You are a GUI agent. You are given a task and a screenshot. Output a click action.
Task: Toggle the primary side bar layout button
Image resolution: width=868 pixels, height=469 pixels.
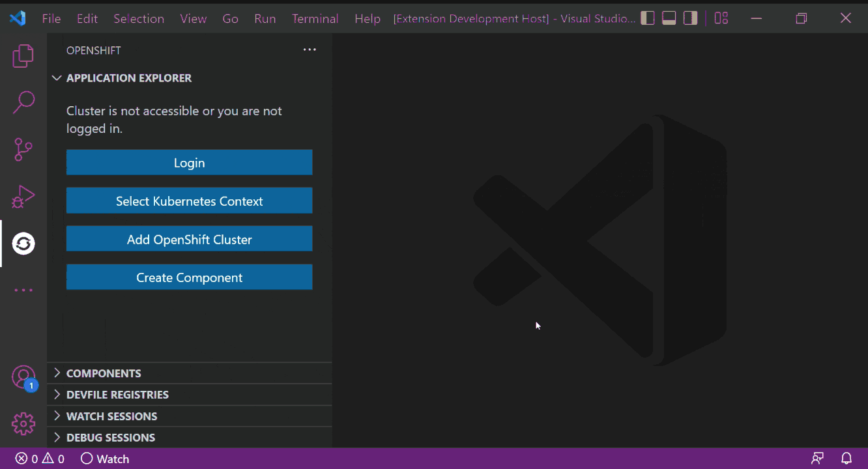(x=648, y=18)
